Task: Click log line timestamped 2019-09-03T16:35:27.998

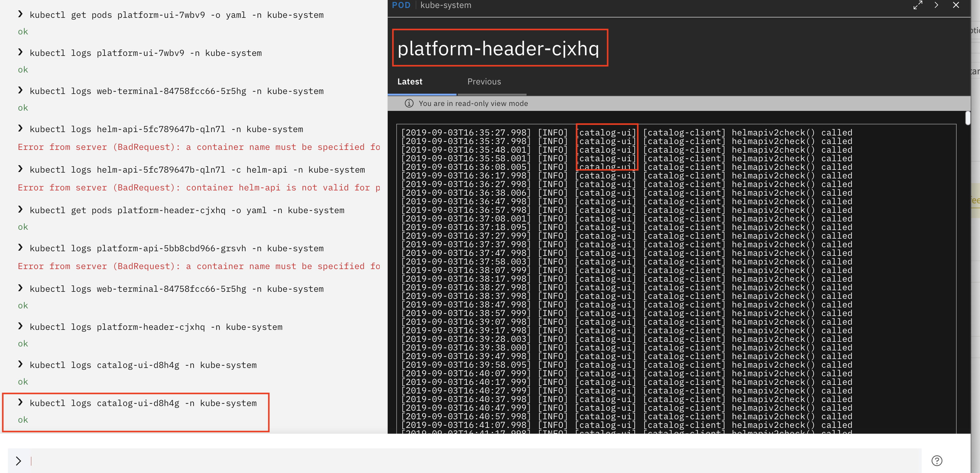Action: 627,133
